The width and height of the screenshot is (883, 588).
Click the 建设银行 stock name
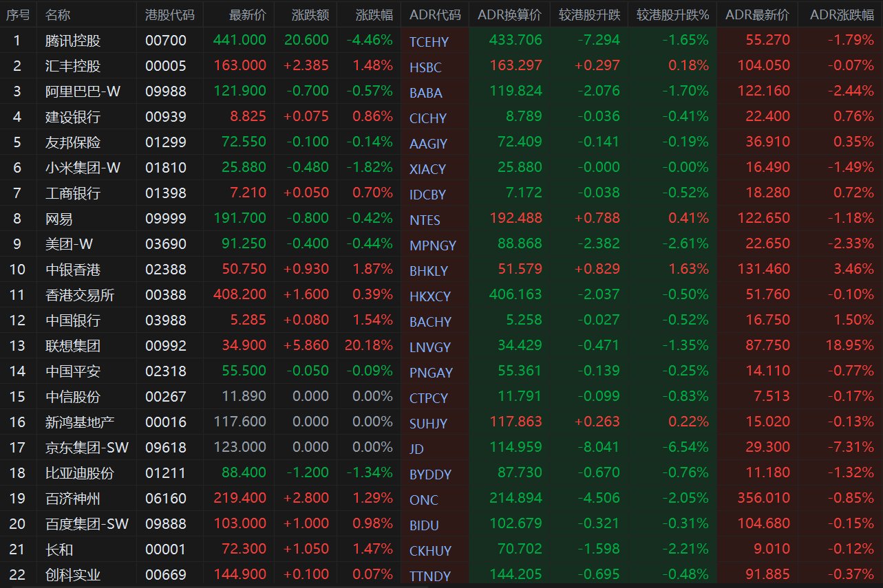coord(73,117)
